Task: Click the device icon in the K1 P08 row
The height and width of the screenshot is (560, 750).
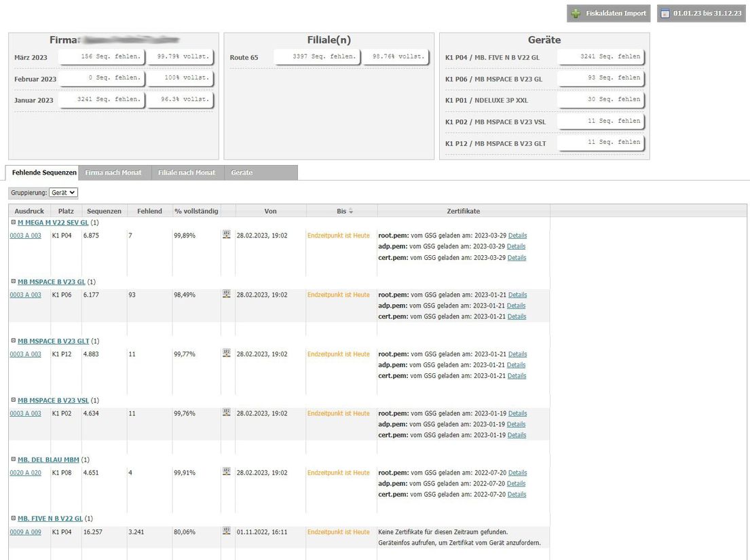Action: click(x=227, y=472)
